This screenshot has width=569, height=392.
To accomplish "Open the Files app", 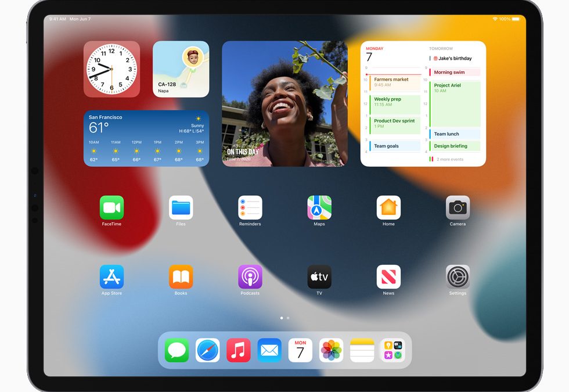I will (181, 207).
